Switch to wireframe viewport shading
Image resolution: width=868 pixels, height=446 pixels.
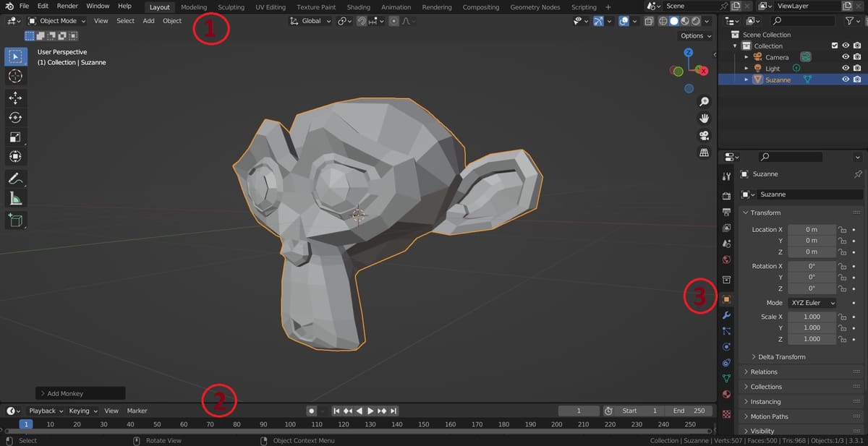[x=663, y=21]
